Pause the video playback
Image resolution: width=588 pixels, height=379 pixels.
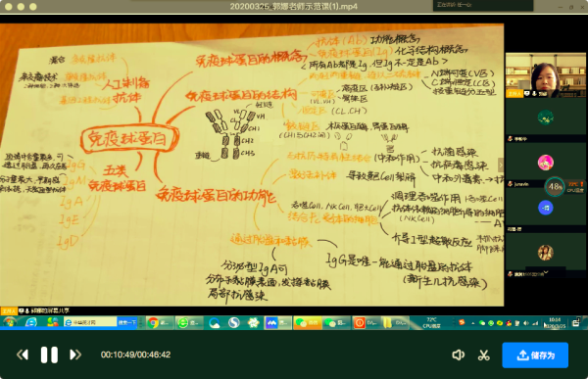pos(49,355)
